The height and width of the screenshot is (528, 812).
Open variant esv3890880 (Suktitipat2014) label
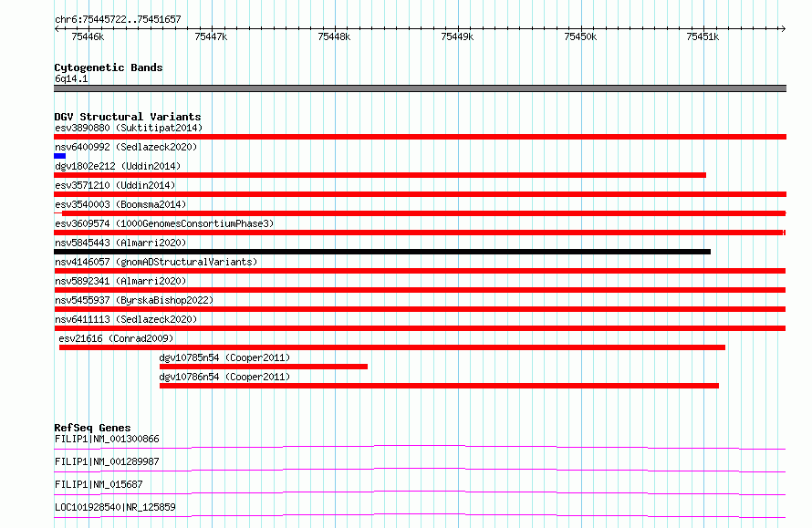click(x=129, y=128)
